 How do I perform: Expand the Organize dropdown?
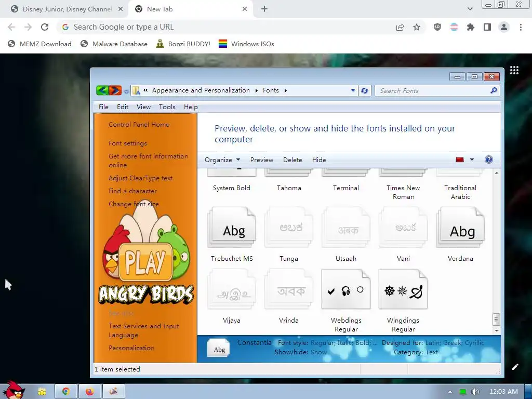tap(222, 160)
